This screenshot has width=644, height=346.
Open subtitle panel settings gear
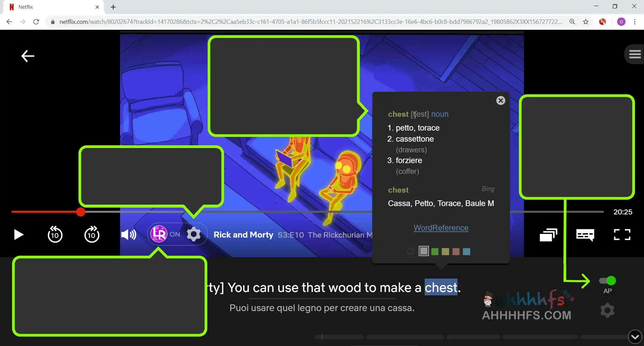coord(607,310)
